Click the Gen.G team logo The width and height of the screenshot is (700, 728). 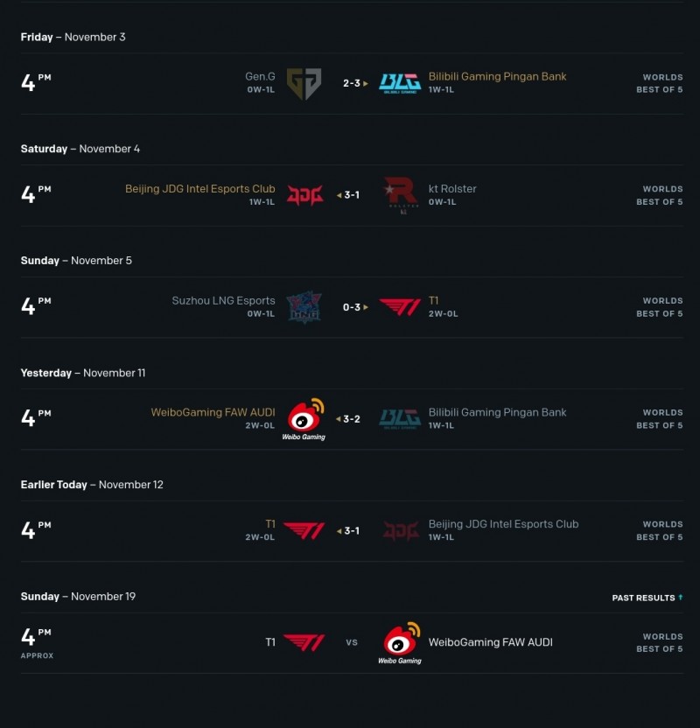point(304,83)
